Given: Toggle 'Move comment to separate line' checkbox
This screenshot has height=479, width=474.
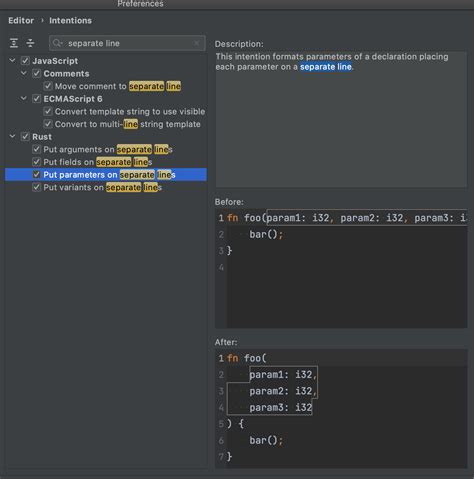Looking at the screenshot, I should pos(48,86).
